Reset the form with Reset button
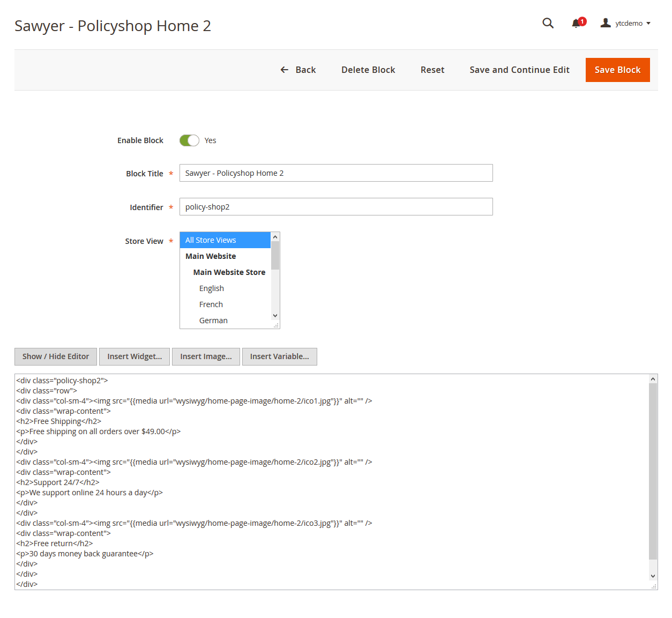 [x=432, y=70]
